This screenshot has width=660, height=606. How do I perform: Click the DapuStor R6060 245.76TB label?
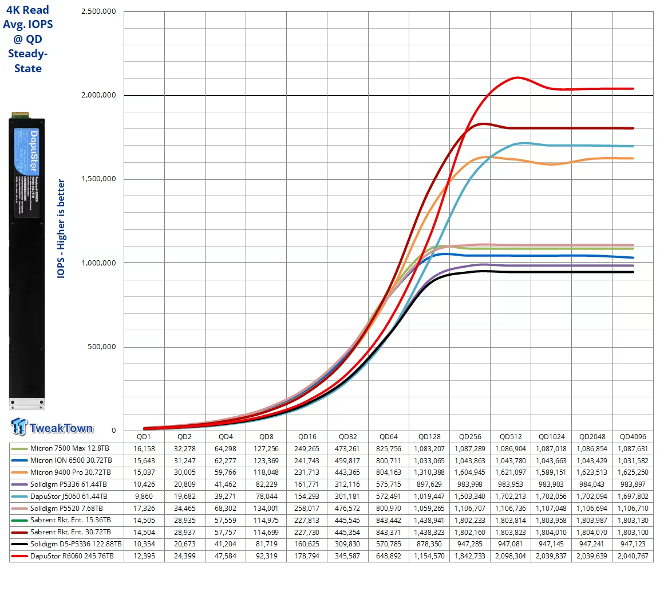point(72,556)
